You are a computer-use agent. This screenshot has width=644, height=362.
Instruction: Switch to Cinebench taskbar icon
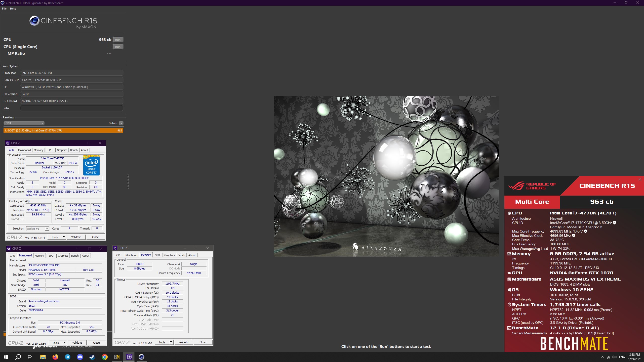click(141, 357)
